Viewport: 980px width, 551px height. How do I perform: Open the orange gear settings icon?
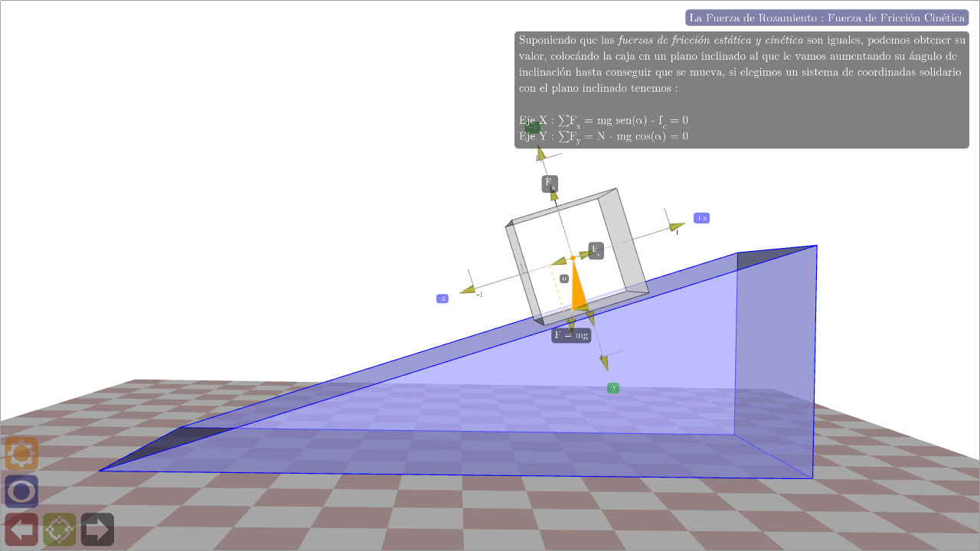pyautogui.click(x=21, y=454)
